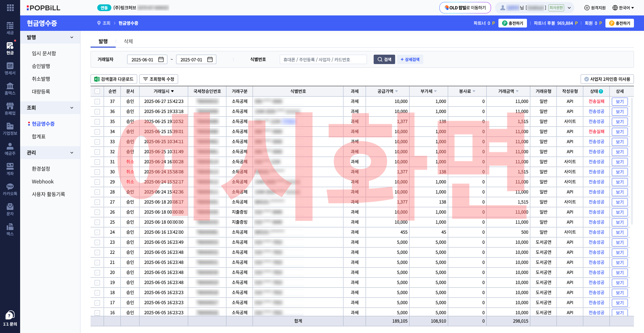The height and width of the screenshot is (333, 644).
Task: Open the 홈택스 sidebar icon
Action: pos(10,89)
